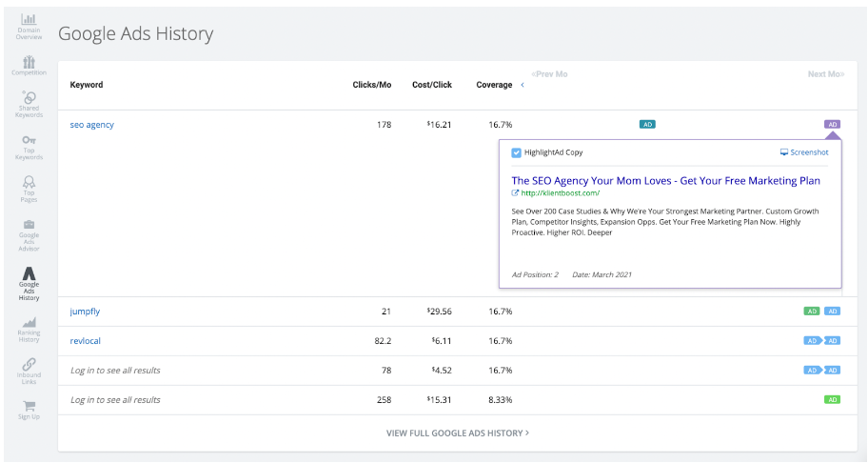868x463 pixels.
Task: Open Top Pages sidebar icon
Action: coord(29,182)
